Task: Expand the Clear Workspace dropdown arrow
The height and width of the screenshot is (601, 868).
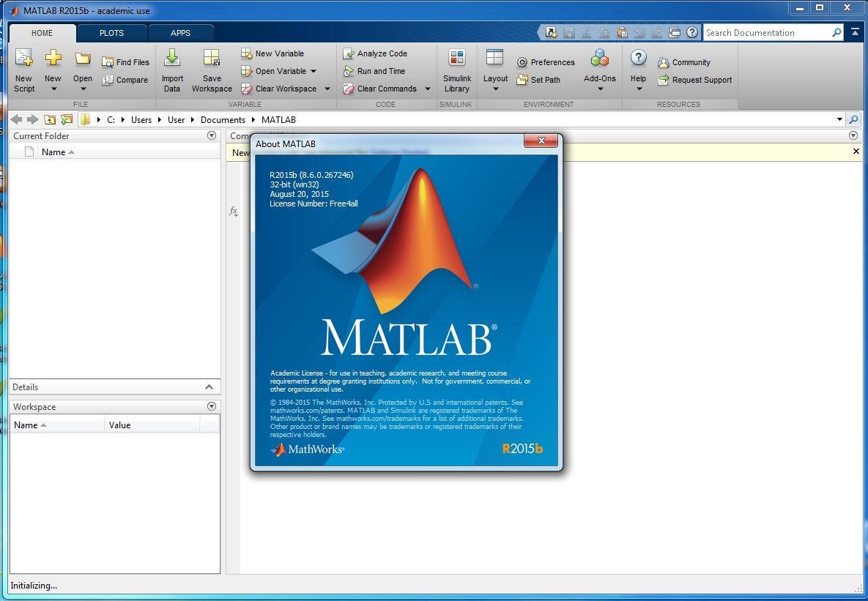Action: click(327, 89)
